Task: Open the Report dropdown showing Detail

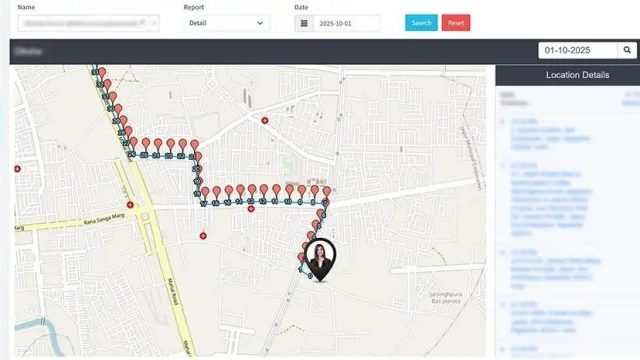Action: tap(227, 23)
